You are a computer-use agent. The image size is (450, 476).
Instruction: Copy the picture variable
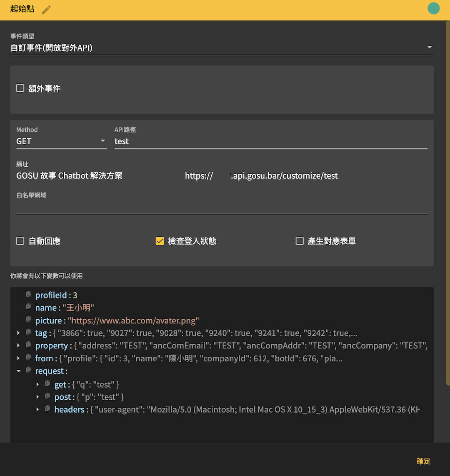pos(28,319)
